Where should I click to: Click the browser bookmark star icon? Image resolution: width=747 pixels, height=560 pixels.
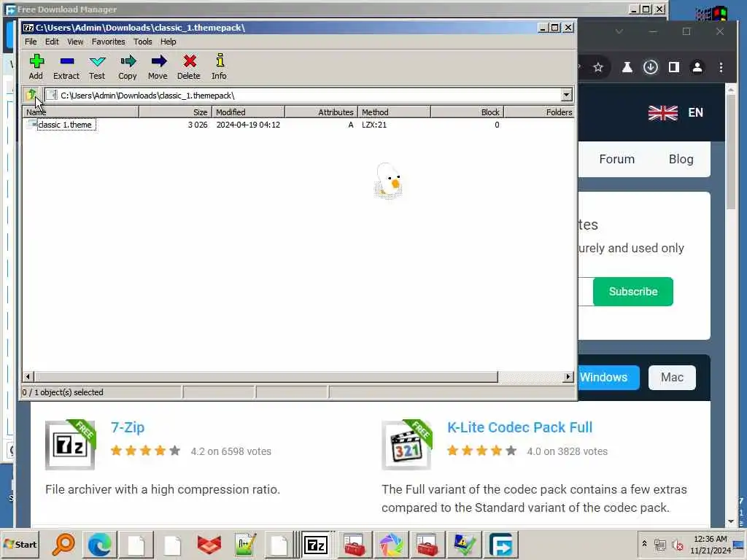tap(598, 67)
